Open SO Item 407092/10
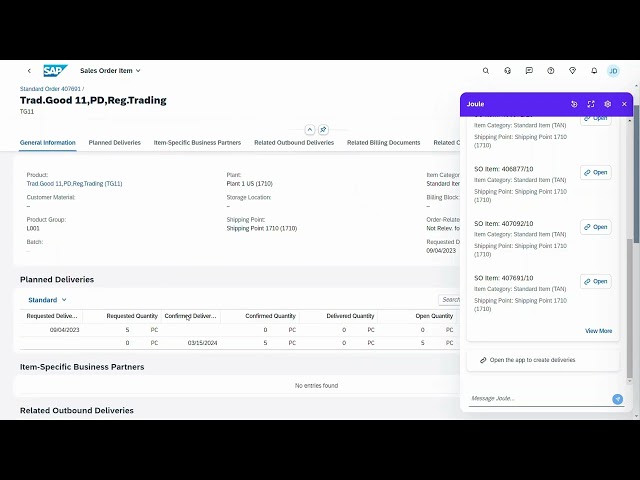Screen dimensions: 640x480 coord(596,227)
